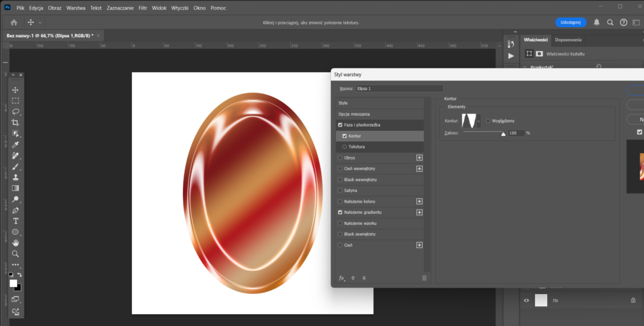Add another Cień effect with plus

tap(419, 245)
